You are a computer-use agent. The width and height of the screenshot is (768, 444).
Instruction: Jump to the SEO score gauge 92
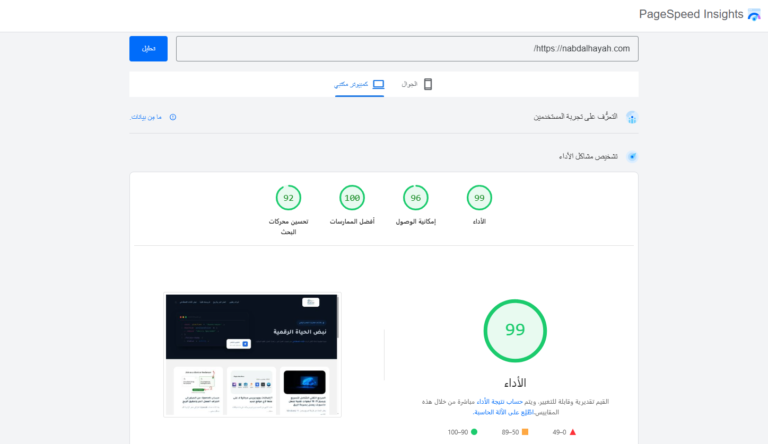click(288, 198)
